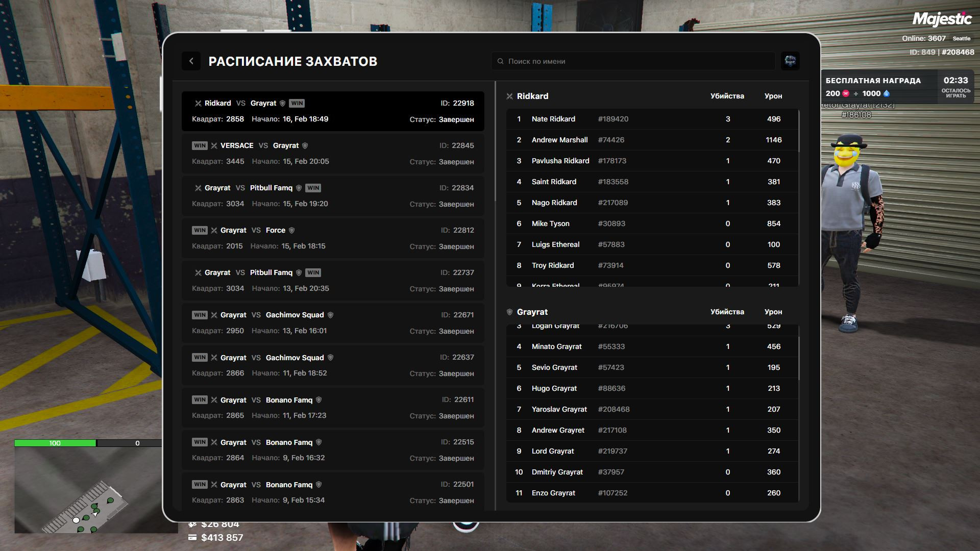Open VERSACE VS Grayrat capture 22845
This screenshot has height=551, width=980.
333,154
